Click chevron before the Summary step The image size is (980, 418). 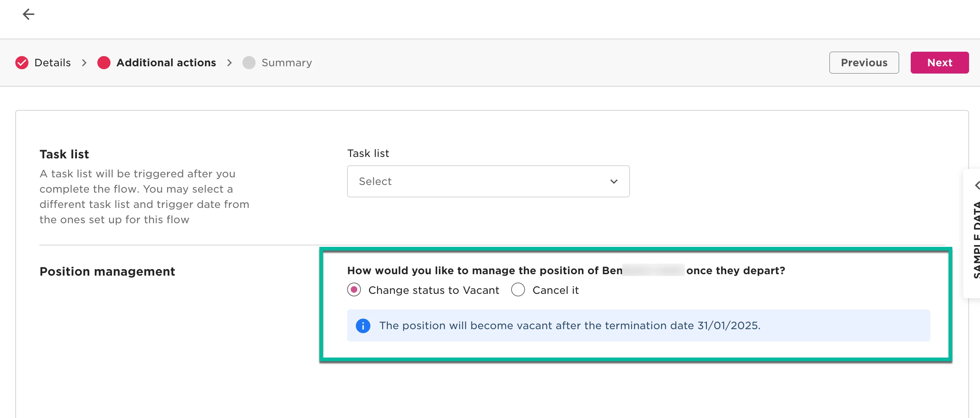[x=229, y=63]
